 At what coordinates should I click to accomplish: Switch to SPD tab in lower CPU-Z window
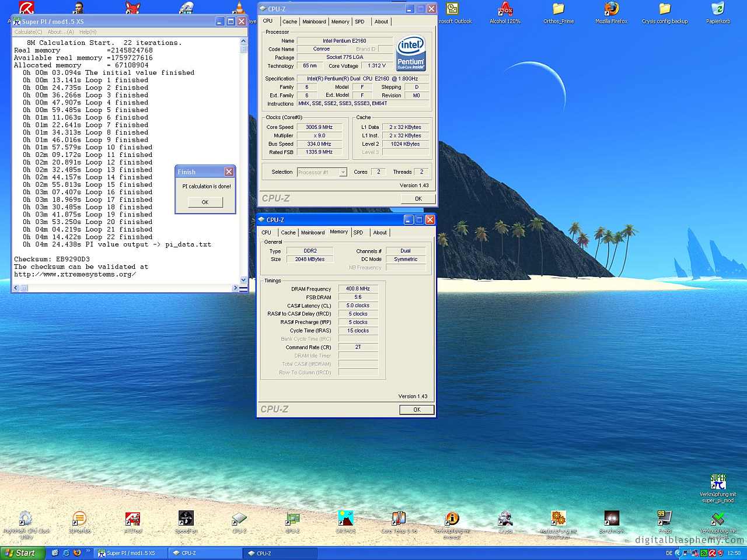point(358,233)
